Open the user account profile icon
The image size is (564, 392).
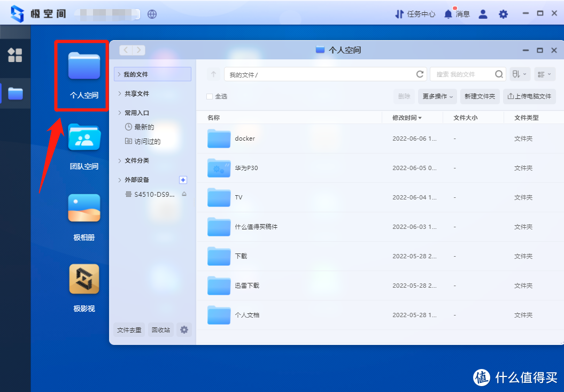pos(483,14)
